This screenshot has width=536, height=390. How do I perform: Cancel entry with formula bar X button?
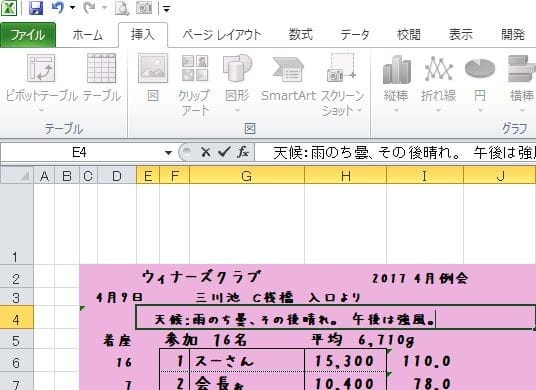(x=206, y=152)
